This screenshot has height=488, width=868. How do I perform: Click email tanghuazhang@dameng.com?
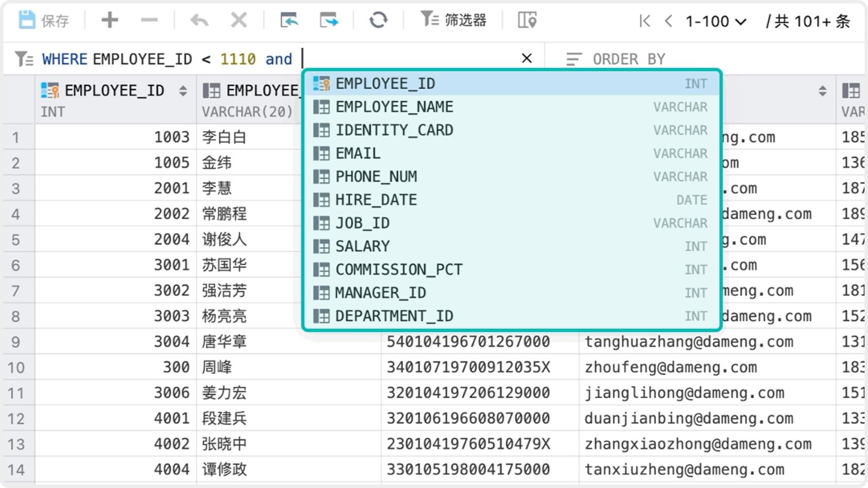pyautogui.click(x=689, y=342)
